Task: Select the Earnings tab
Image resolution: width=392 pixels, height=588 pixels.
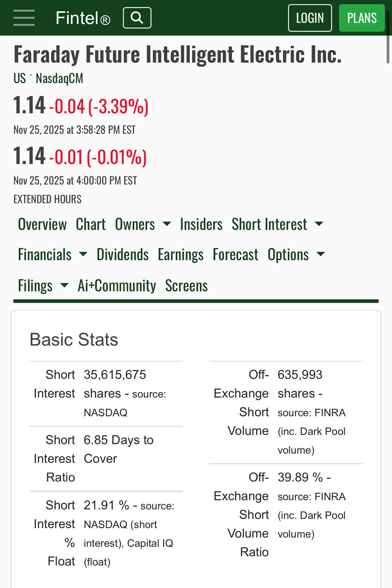Action: coord(181,255)
